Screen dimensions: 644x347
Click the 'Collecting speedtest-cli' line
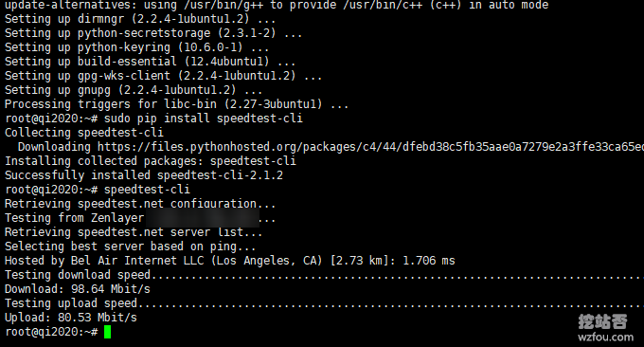point(83,133)
